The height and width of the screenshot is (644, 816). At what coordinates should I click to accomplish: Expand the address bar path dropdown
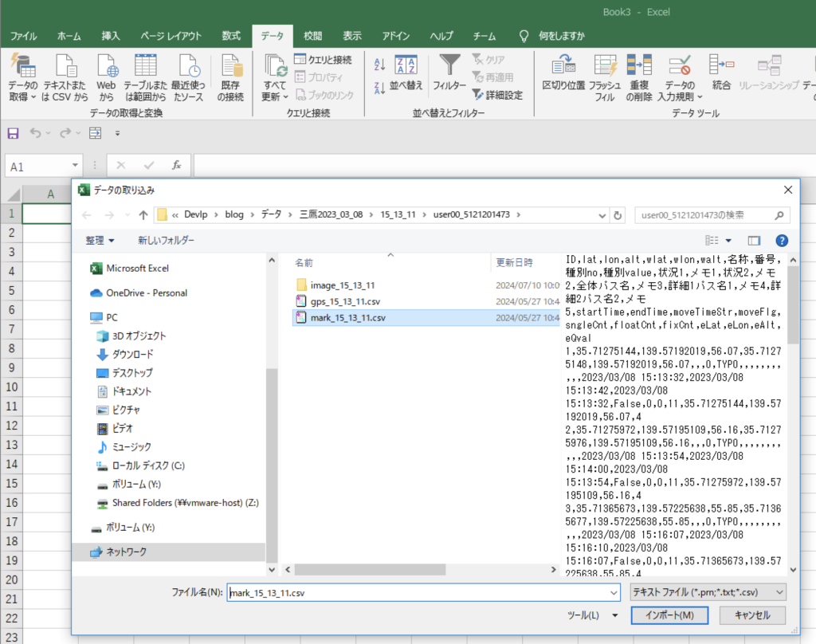click(x=602, y=215)
